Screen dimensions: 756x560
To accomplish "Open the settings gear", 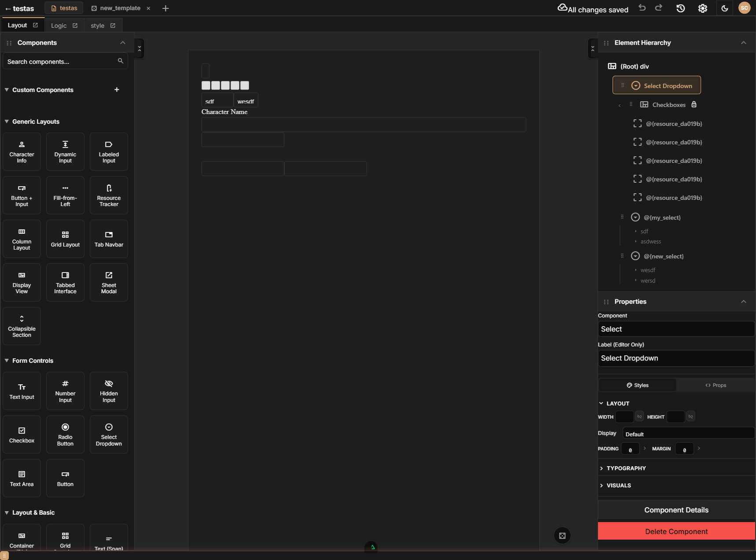I will (x=702, y=8).
